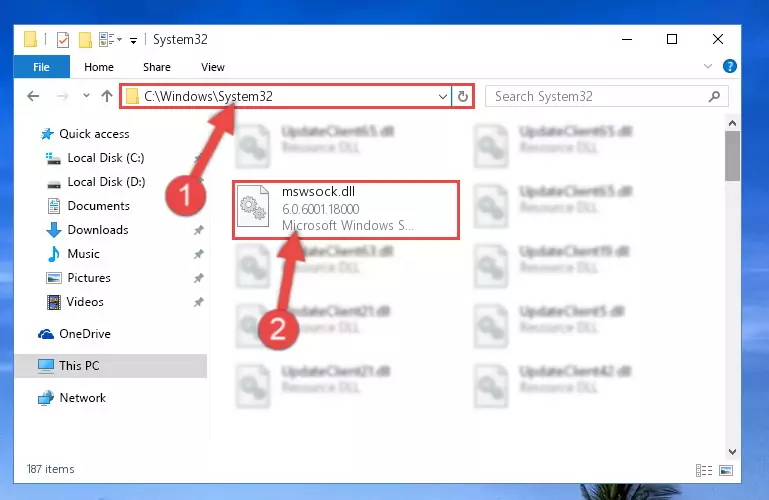
Task: Switch to large icons view in status bar
Action: [726, 471]
